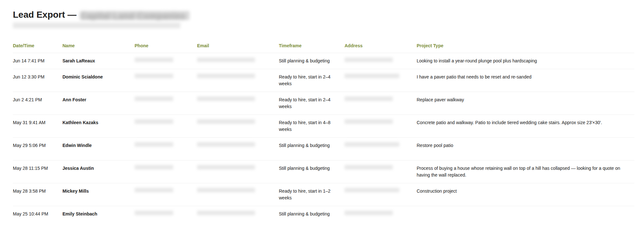Click the Project Type column header
The image size is (644, 238).
tap(430, 46)
